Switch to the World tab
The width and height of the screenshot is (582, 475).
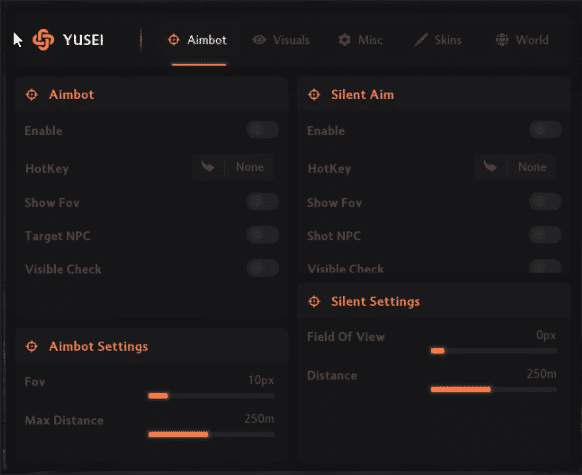pyautogui.click(x=522, y=40)
